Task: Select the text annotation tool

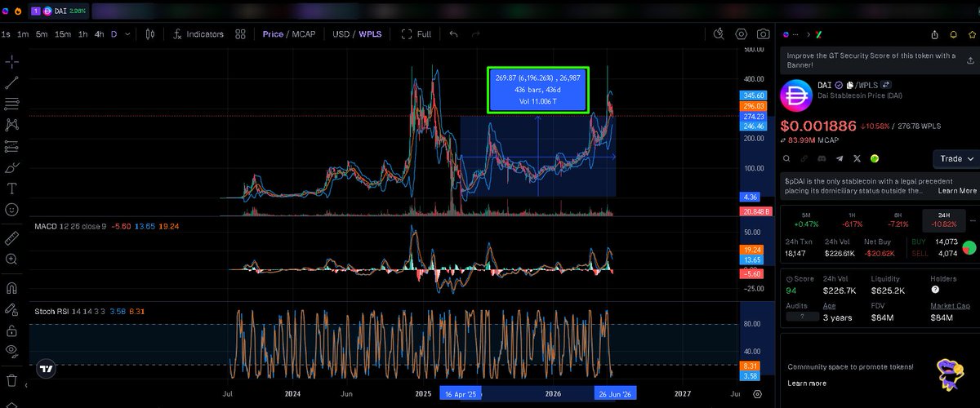Action: click(x=12, y=188)
